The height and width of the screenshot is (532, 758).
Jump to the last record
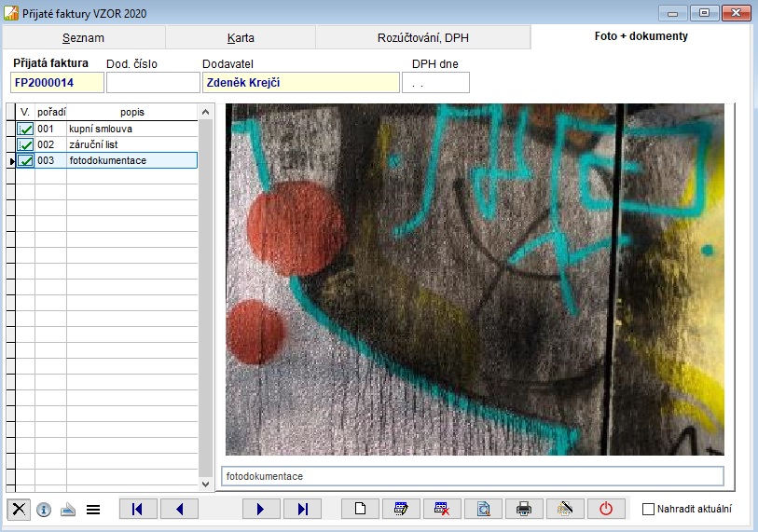(303, 509)
